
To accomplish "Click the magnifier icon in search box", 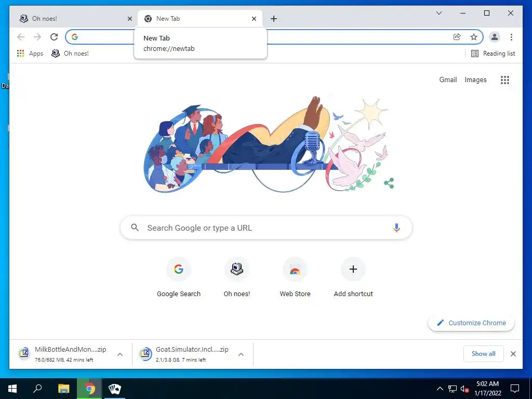I will click(x=135, y=228).
